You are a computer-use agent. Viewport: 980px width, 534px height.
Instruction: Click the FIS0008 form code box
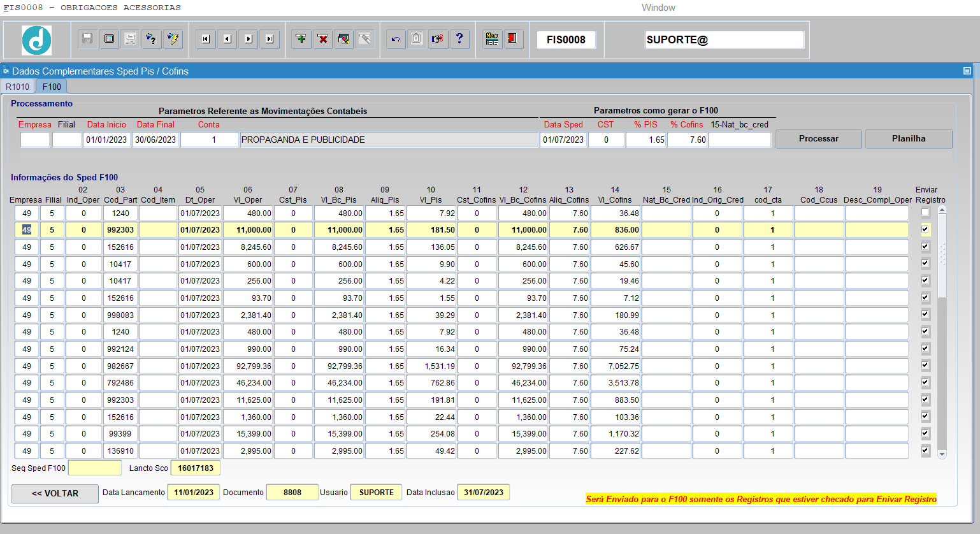566,40
